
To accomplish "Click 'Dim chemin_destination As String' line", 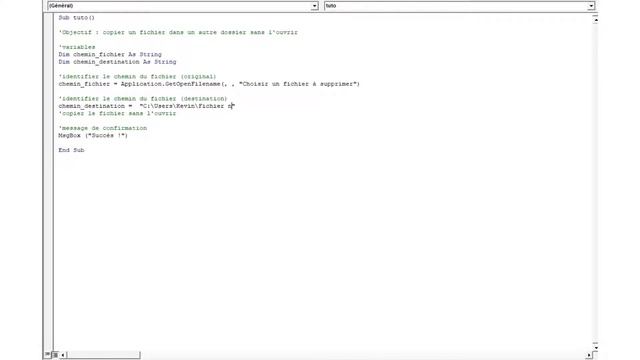I will [117, 62].
